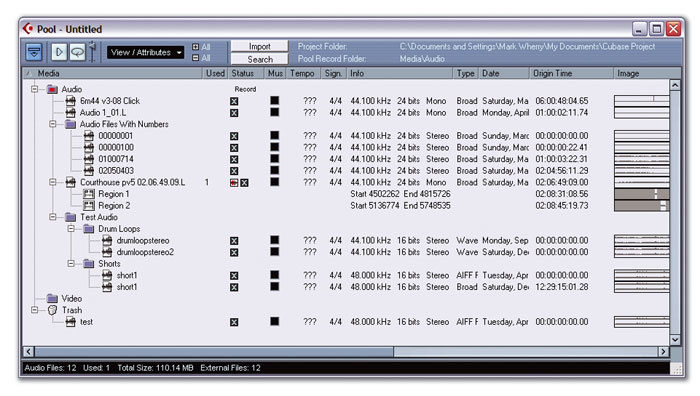Collapse the Drum Loops folder
700x396 pixels.
[71, 229]
